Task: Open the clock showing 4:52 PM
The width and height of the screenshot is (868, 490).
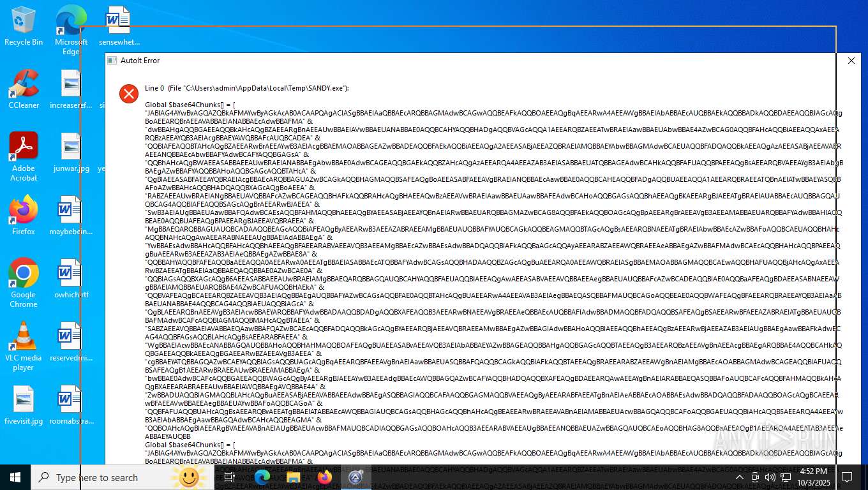Action: point(813,477)
